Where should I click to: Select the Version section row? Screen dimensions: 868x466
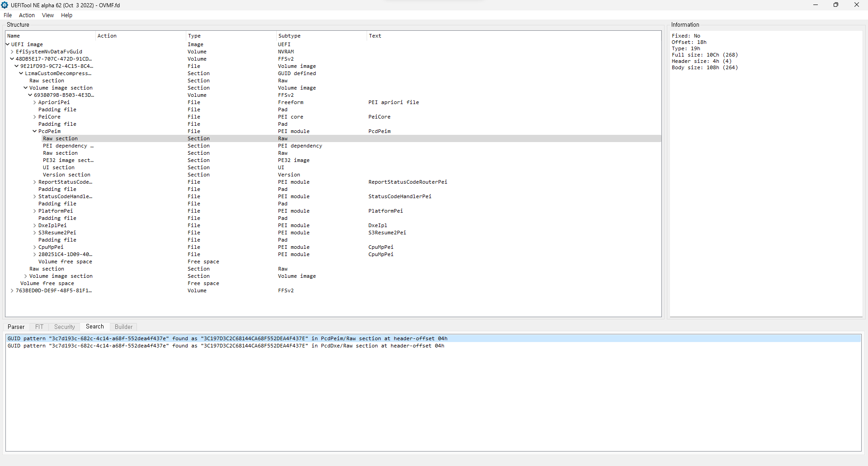66,175
